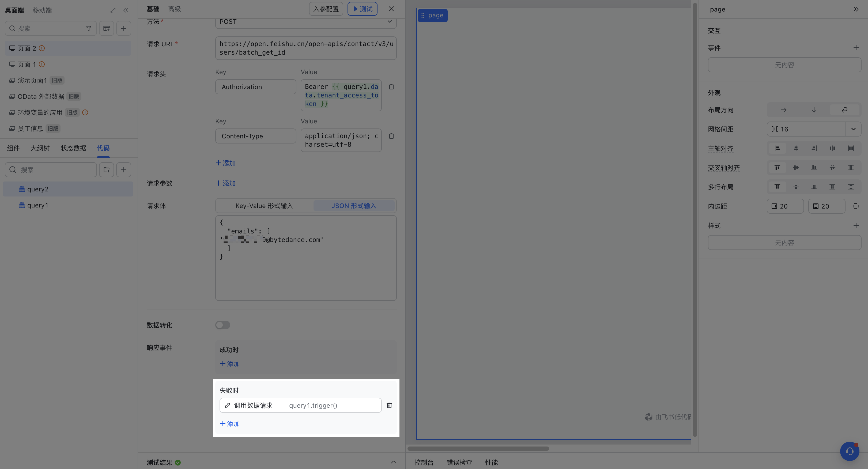This screenshot has height=469, width=868.
Task: Click the new folder icon in code panel
Action: point(107,170)
